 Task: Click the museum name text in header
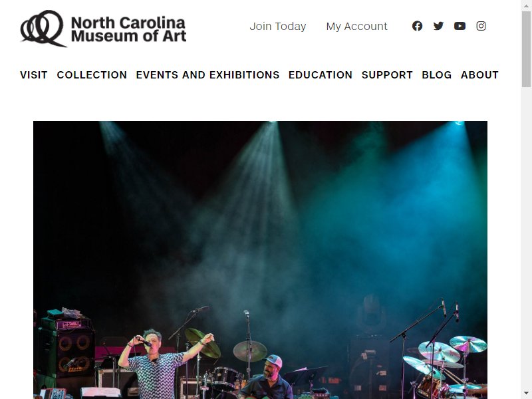pyautogui.click(x=128, y=29)
